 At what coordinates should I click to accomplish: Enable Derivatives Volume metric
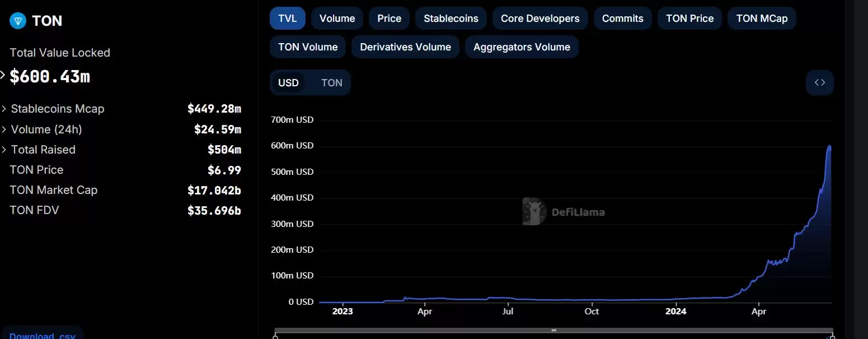tap(405, 47)
